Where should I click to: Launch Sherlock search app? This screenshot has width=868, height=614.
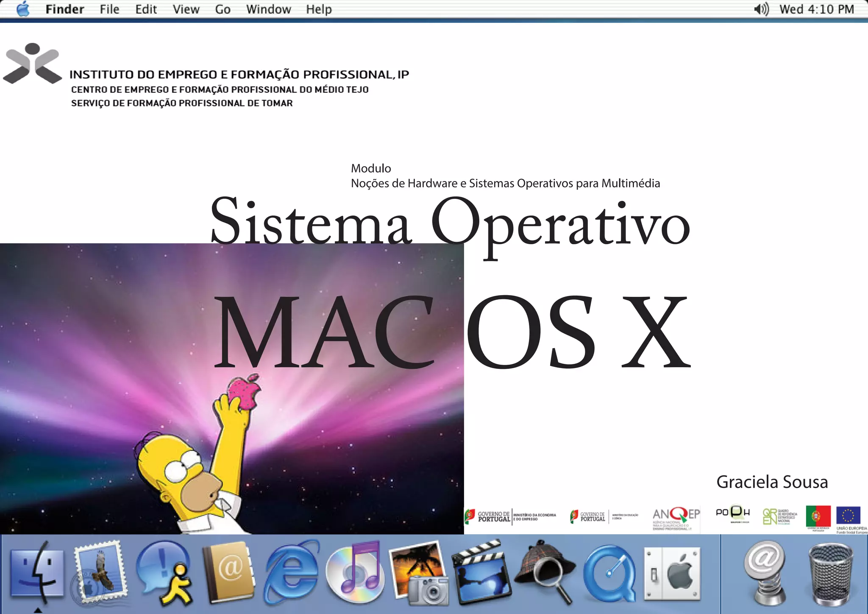pos(544,570)
